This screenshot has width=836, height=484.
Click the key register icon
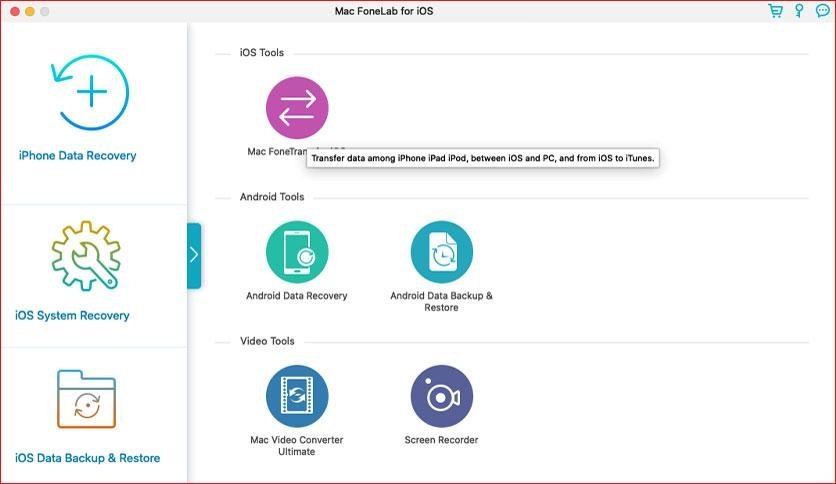(x=799, y=11)
